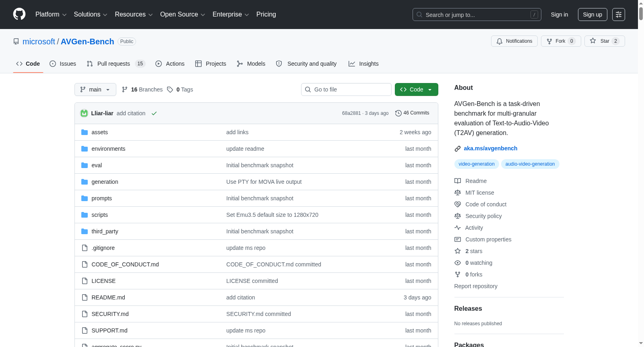Viewport: 644px width, 347px height.
Task: Click the Lliar-liar avatar icon
Action: click(84, 113)
